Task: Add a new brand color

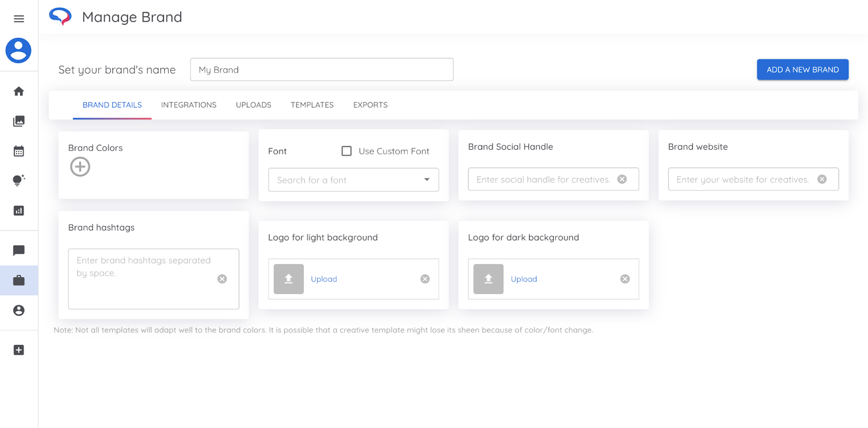Action: 80,167
